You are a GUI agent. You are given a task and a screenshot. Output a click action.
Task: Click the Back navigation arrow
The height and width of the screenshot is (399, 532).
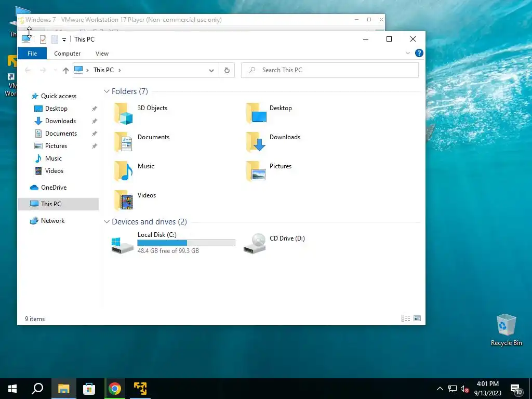[x=28, y=70]
